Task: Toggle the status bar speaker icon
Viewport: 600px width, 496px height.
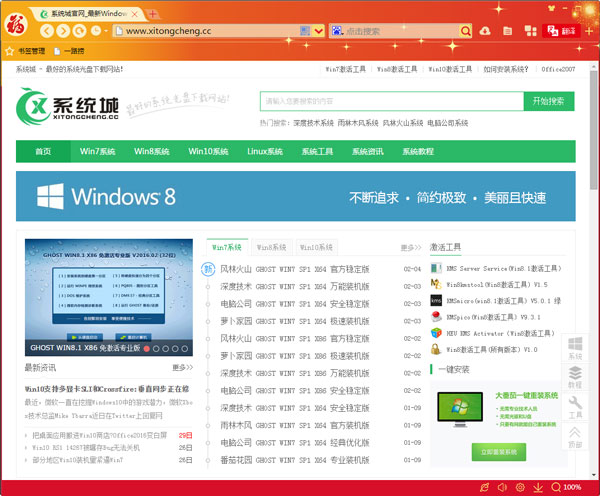Action: click(x=502, y=487)
